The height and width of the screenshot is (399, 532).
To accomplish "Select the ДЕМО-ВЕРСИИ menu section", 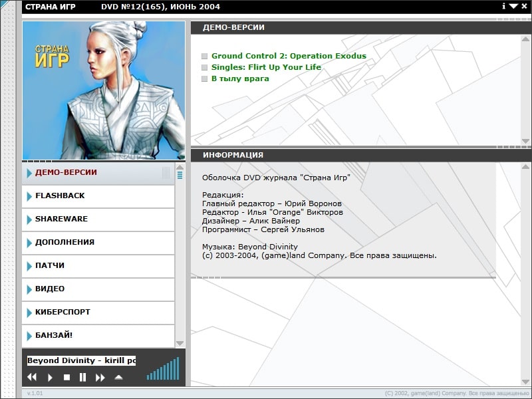I will (98, 173).
